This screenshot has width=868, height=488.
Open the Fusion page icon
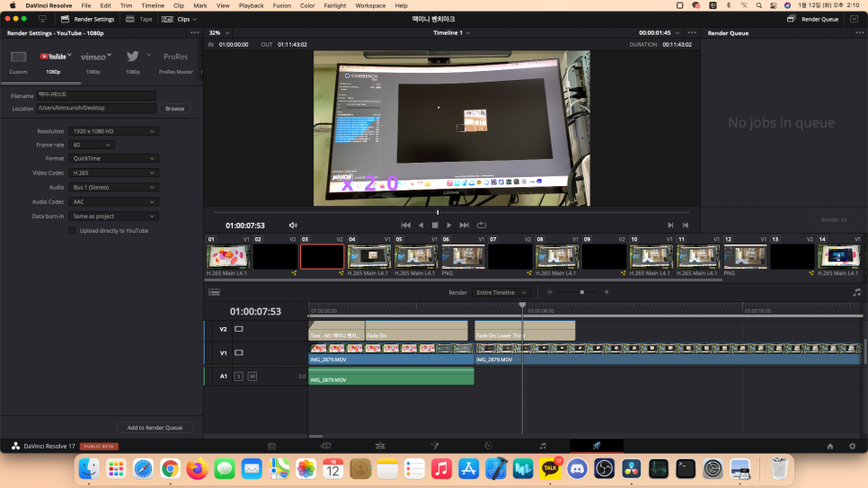(x=435, y=446)
